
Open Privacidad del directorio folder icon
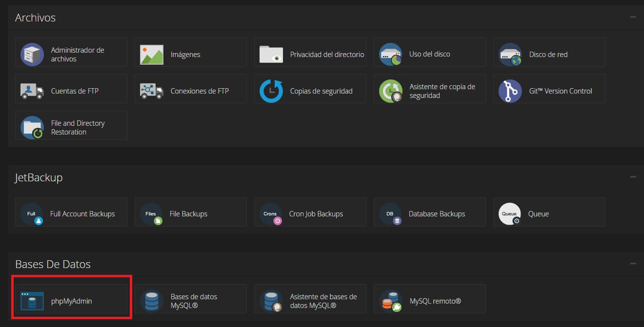click(271, 54)
